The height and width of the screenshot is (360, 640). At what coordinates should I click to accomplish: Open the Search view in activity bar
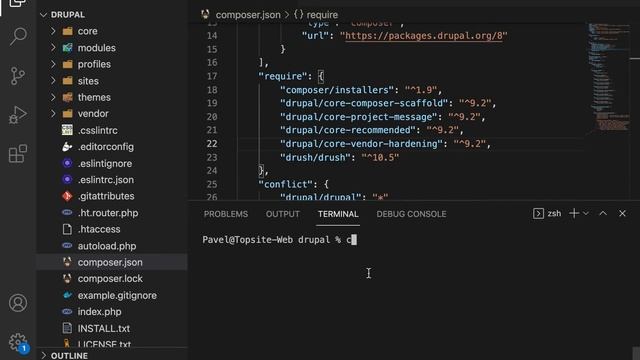coord(18,36)
